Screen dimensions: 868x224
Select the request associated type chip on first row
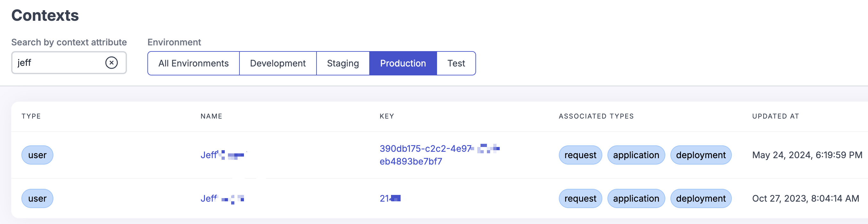[x=580, y=155]
